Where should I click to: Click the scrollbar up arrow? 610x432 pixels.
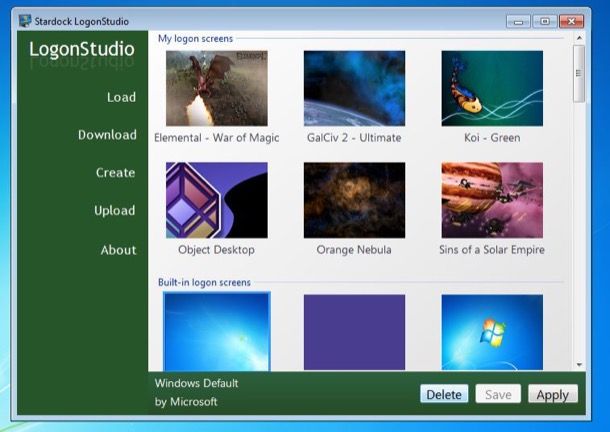point(579,38)
